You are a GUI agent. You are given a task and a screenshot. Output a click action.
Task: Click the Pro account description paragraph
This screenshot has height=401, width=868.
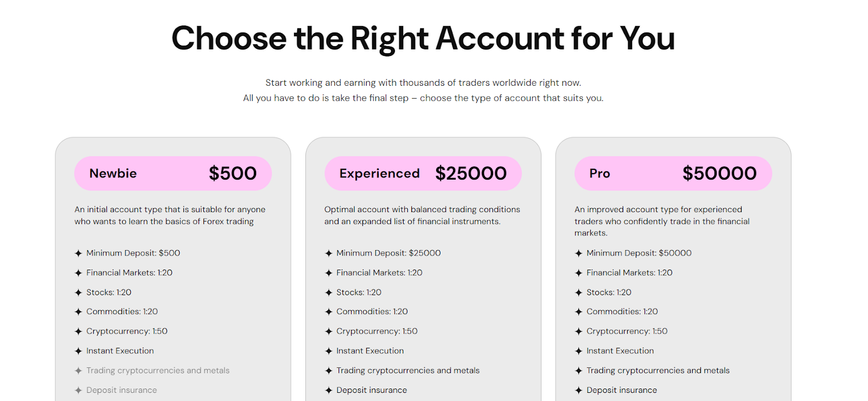pos(662,221)
